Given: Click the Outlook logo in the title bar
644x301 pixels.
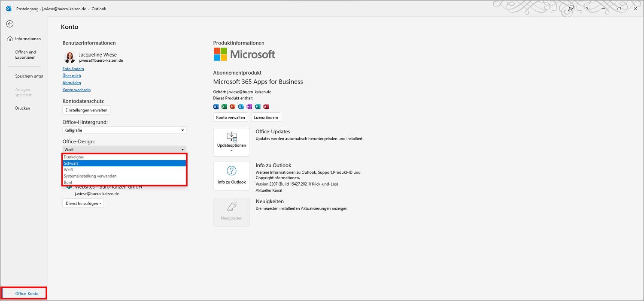Looking at the screenshot, I should 8,9.
